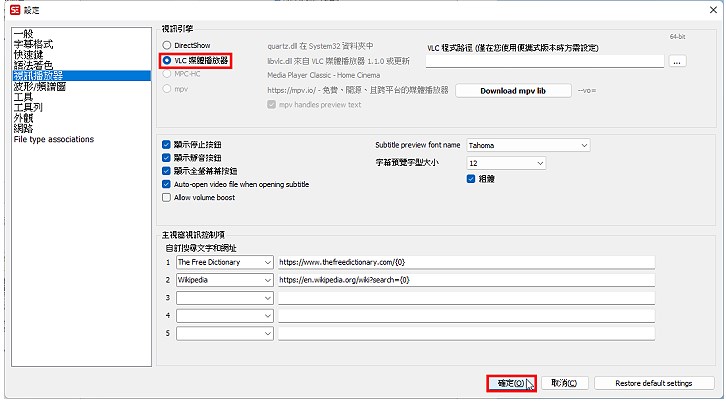Select the DirectShow radio button
This screenshot has height=401, width=726.
click(x=167, y=46)
